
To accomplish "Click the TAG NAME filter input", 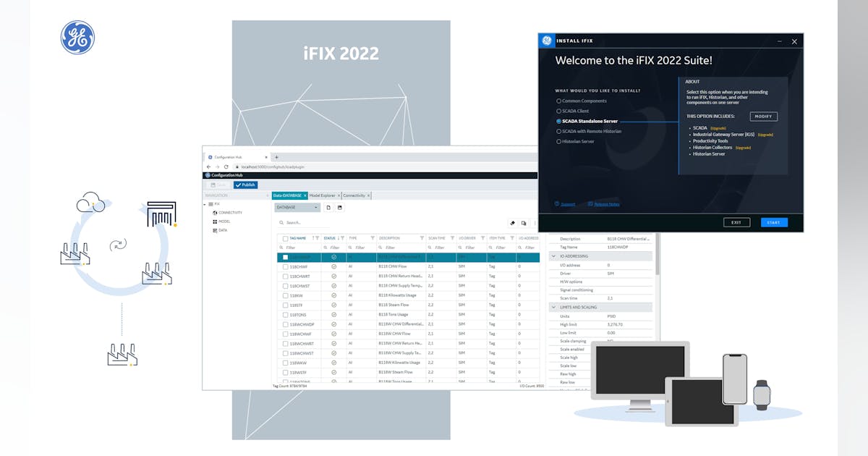I will [x=299, y=248].
